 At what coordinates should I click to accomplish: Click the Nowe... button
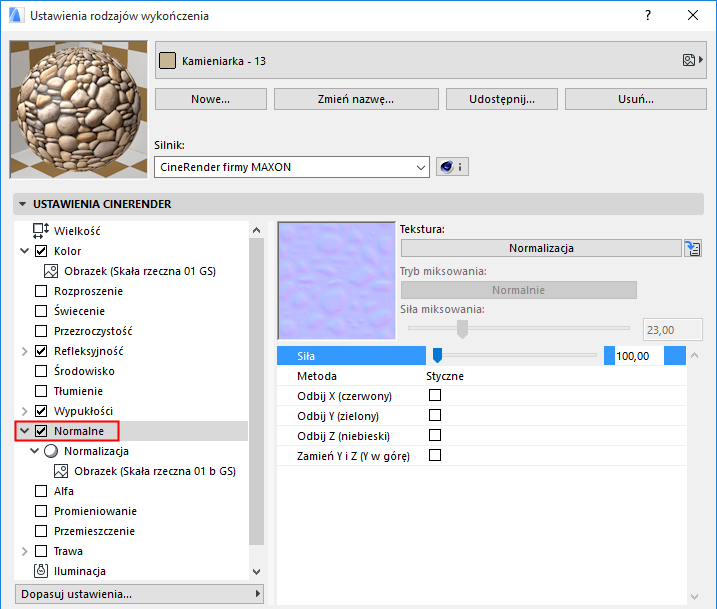click(210, 99)
